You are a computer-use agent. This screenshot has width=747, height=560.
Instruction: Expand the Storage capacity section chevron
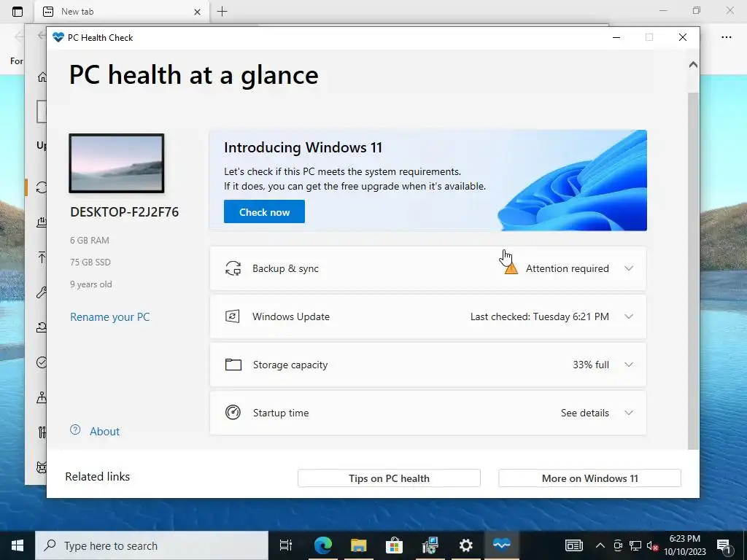click(x=628, y=365)
